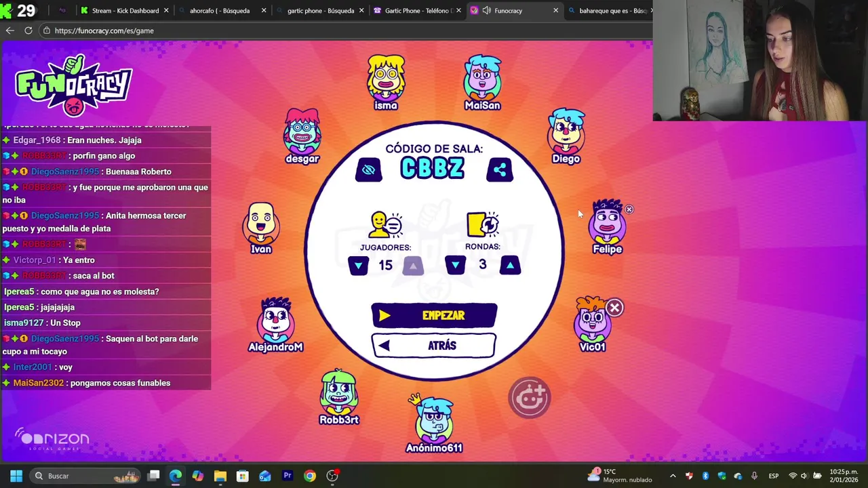The width and height of the screenshot is (868, 488).
Task: Click the rounds count value 3
Action: (x=483, y=264)
